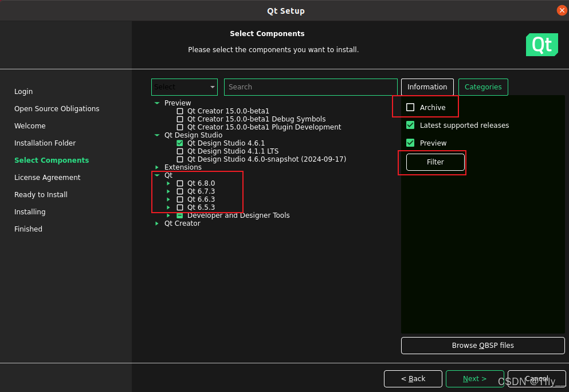
Task: Collapse the Preview tree group
Action: (x=157, y=103)
